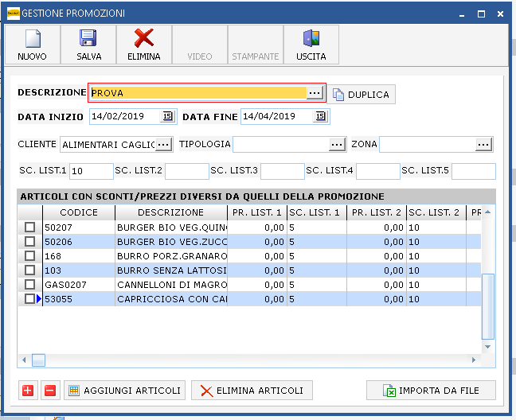Viewport: 516px width, 420px height.
Task: Click the red plus add row icon
Action: coord(28,391)
